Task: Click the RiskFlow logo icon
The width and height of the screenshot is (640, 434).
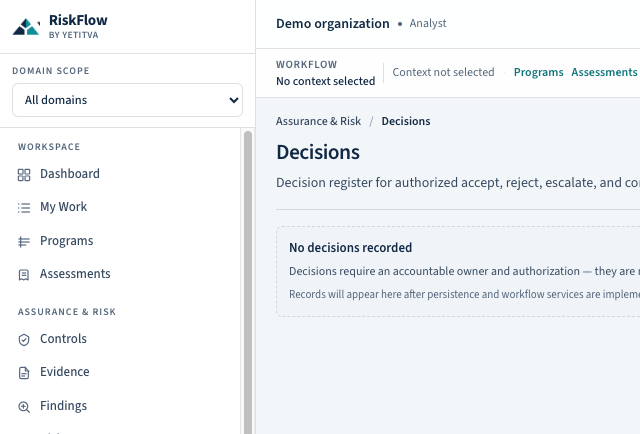Action: [x=27, y=27]
